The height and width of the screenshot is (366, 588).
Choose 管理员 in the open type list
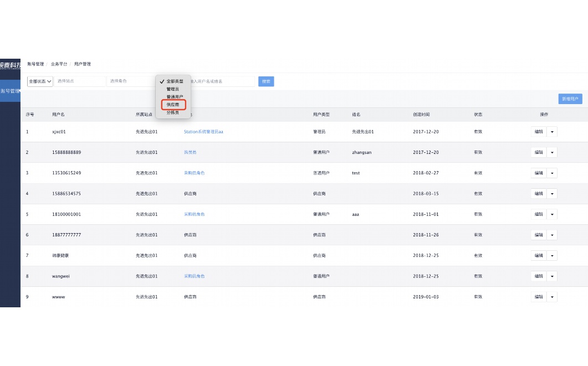pos(173,89)
